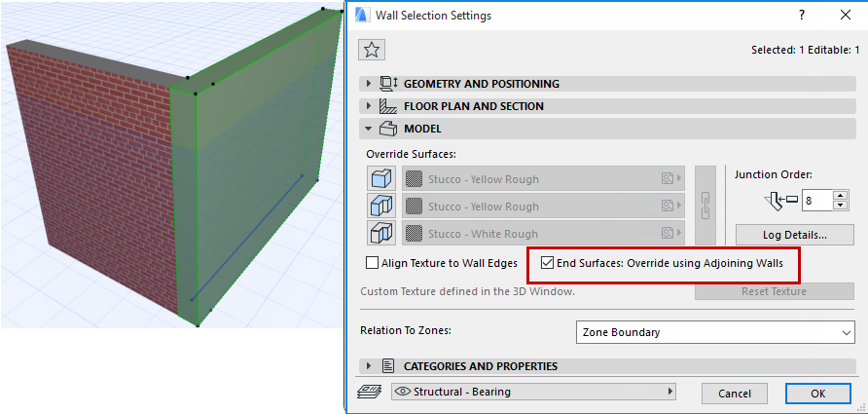Screen dimensions: 868x414
Task: Click the Junction Order value field
Action: click(814, 201)
